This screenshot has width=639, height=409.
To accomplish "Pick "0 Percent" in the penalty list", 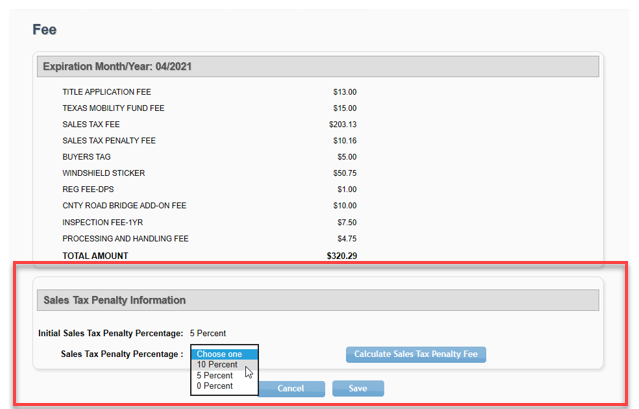I will 215,386.
